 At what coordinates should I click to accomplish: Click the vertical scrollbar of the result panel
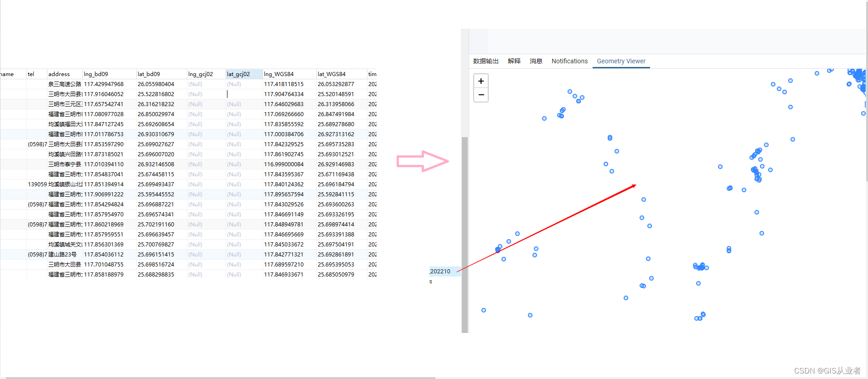pos(465,235)
